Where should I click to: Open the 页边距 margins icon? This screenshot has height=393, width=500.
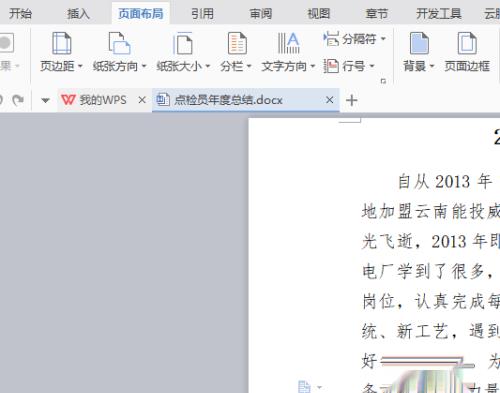pos(62,43)
